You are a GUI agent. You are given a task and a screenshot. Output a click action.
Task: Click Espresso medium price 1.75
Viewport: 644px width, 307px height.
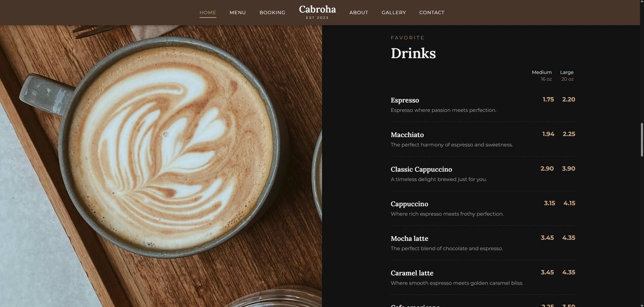pyautogui.click(x=548, y=100)
